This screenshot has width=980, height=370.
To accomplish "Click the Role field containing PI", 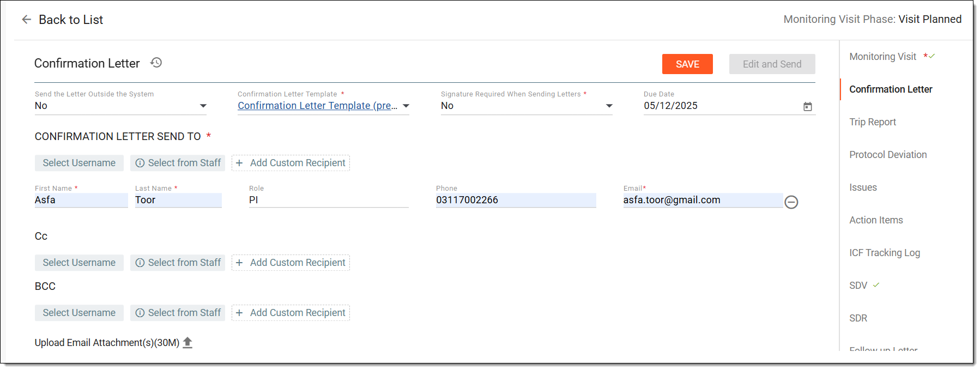I will [x=329, y=200].
